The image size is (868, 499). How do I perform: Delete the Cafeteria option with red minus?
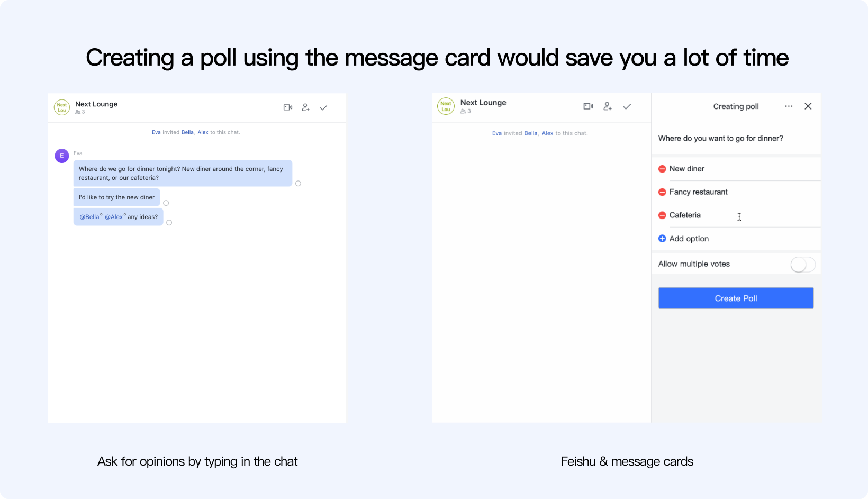pyautogui.click(x=662, y=215)
